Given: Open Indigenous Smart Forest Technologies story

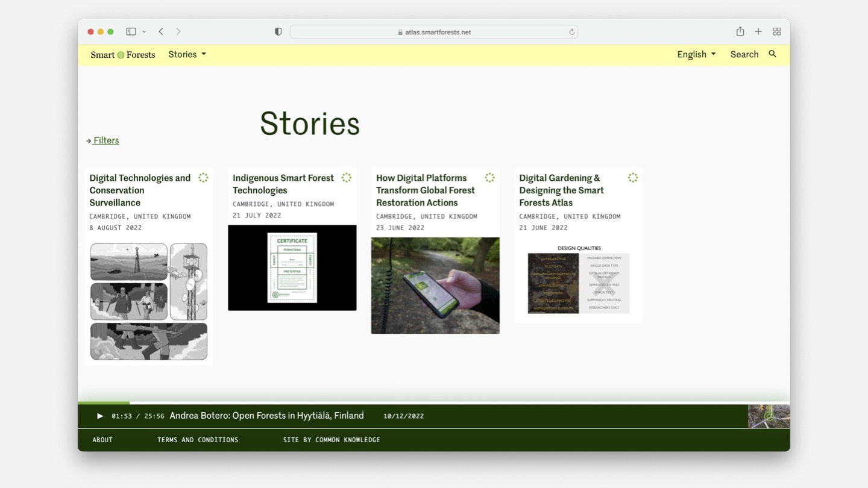Looking at the screenshot, I should pyautogui.click(x=283, y=184).
